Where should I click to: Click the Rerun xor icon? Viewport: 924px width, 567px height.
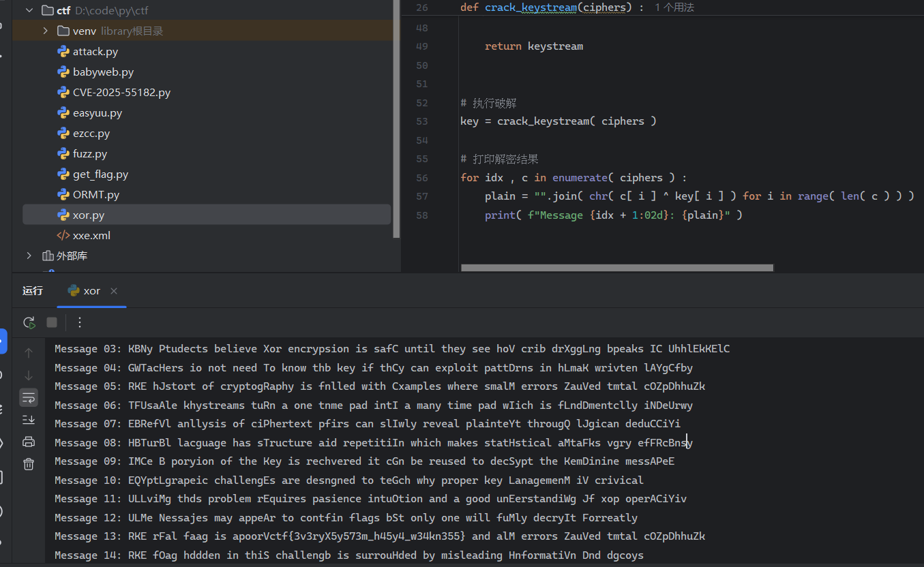[29, 322]
